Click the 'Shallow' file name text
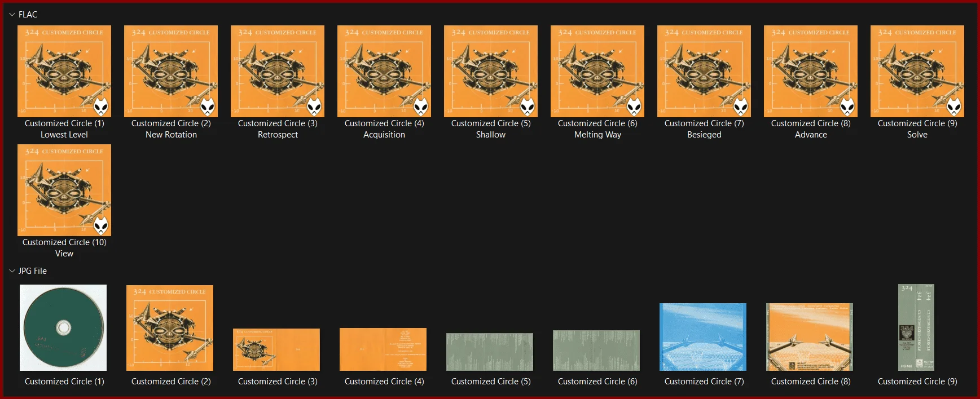The width and height of the screenshot is (980, 399). click(x=491, y=135)
